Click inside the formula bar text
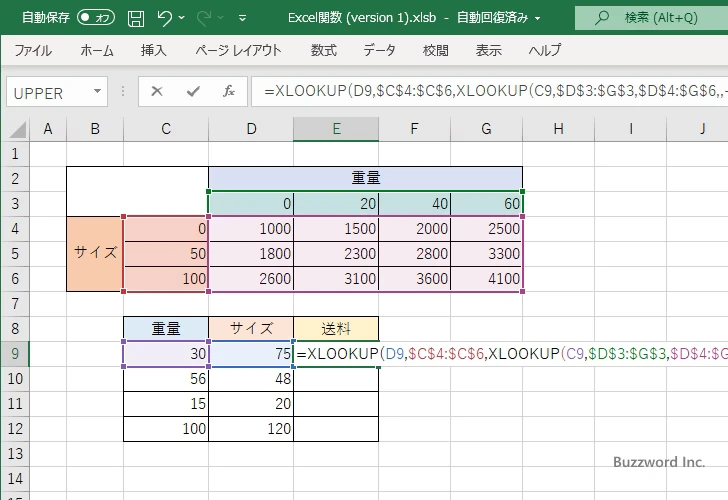Screen dimensions: 728x500 coord(489,91)
